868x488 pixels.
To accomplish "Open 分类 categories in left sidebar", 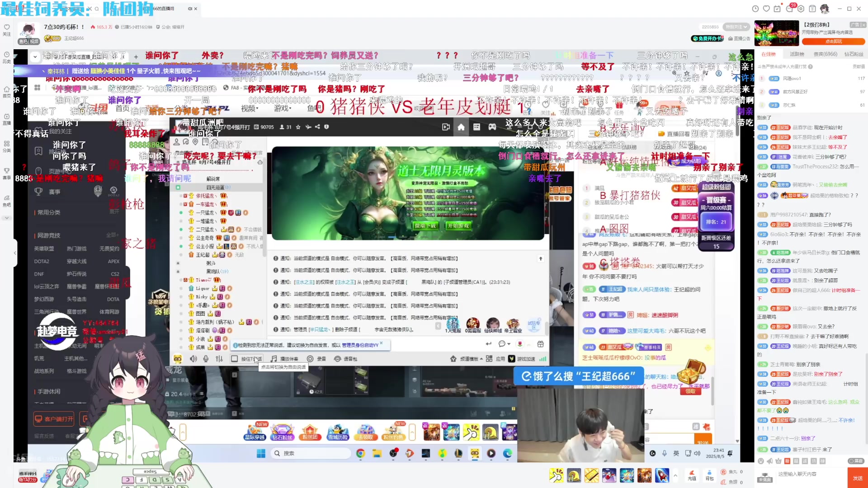I will point(7,146).
